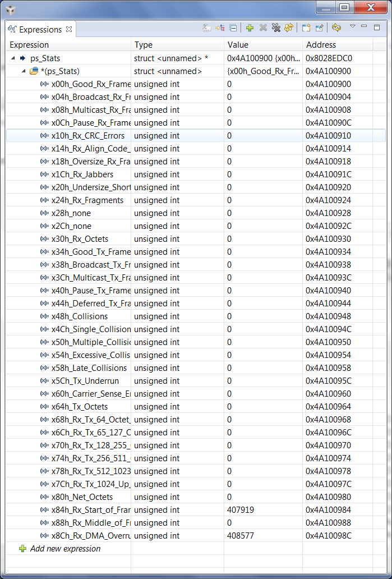Select the Expressions tab
392x579 pixels.
40,29
